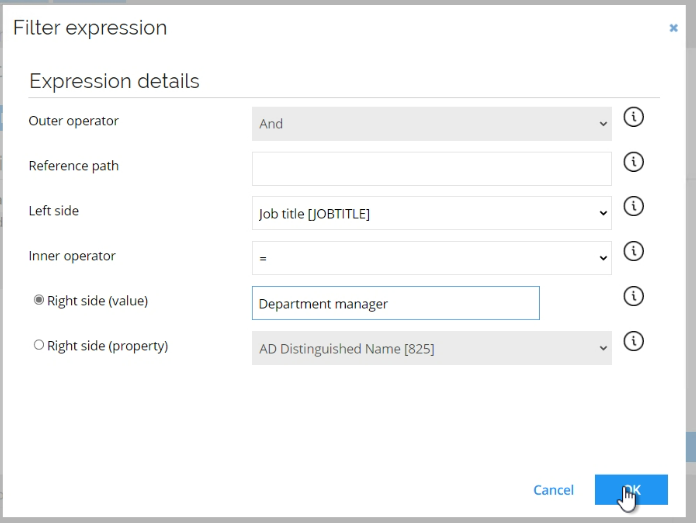696x523 pixels.
Task: Click the 'Left side' field label
Action: coord(54,210)
